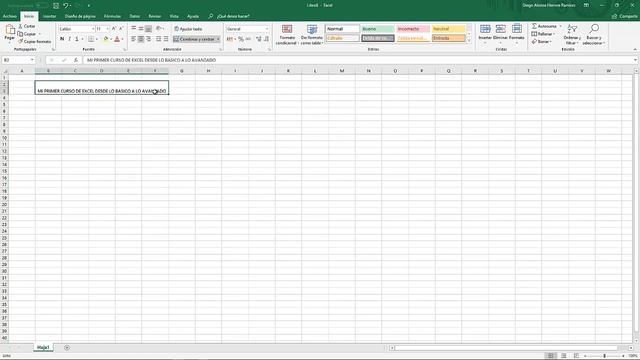The width and height of the screenshot is (640, 360).
Task: Click the borders icon in Fuente group
Action: [x=91, y=39]
